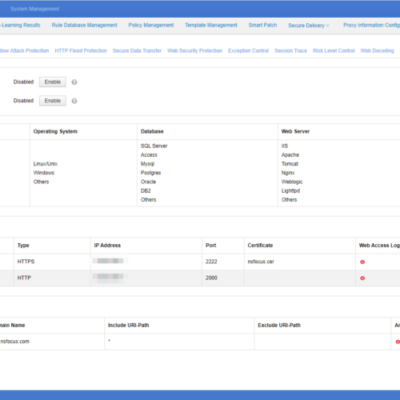Select Weblogic in Web Server list
The height and width of the screenshot is (400, 400).
tap(292, 182)
